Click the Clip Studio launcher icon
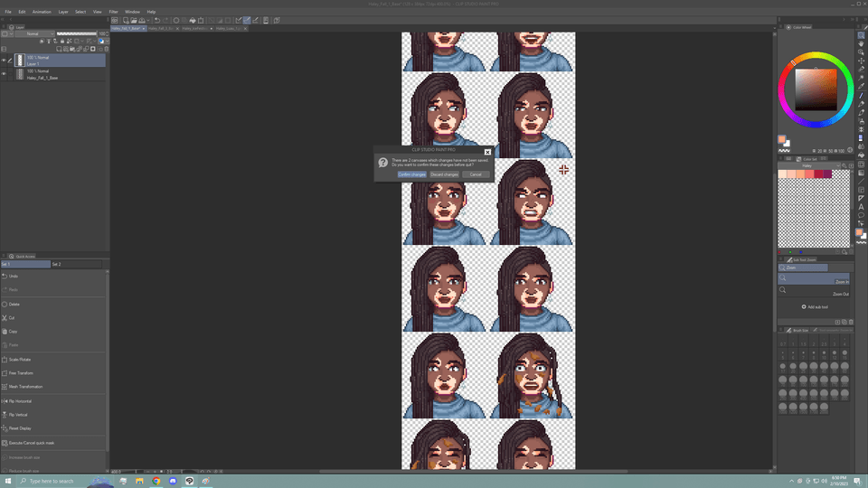868x488 pixels. click(x=115, y=21)
